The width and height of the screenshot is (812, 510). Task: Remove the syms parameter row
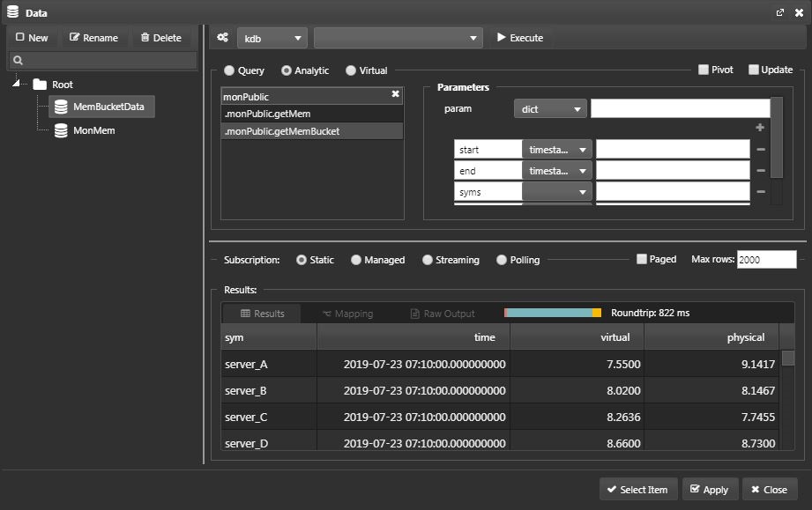coord(761,192)
